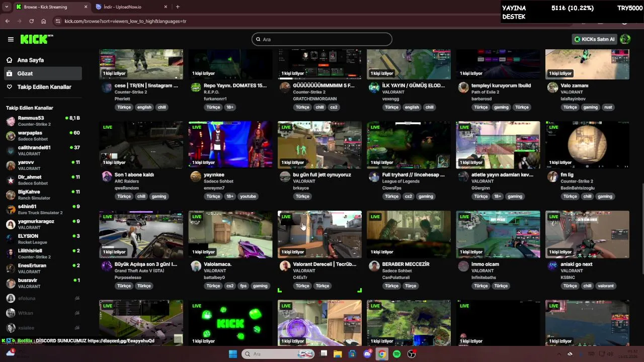The width and height of the screenshot is (644, 362).
Task: Open the user profile avatar menu
Action: [625, 39]
